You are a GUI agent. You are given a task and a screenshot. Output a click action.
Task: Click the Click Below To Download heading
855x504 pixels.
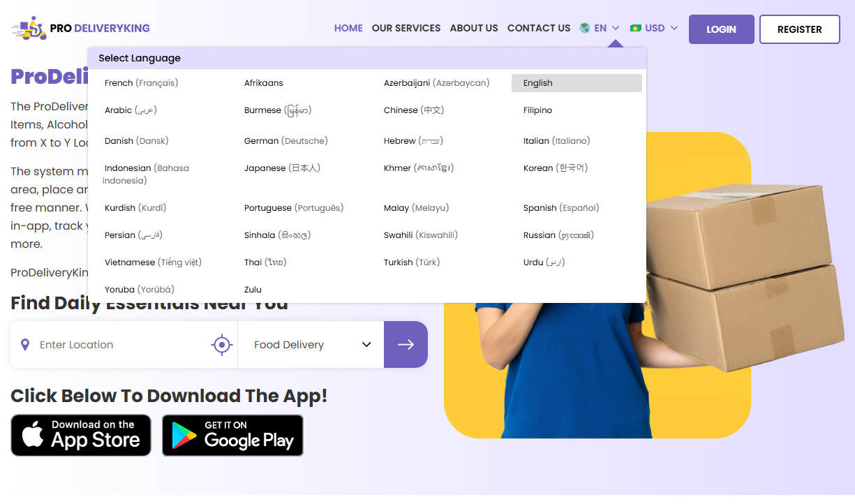(x=169, y=396)
